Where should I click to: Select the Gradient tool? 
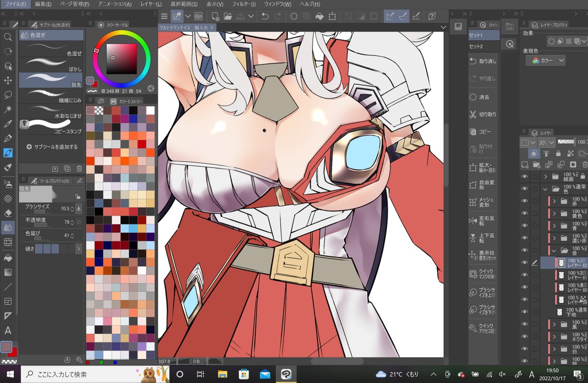pyautogui.click(x=8, y=272)
